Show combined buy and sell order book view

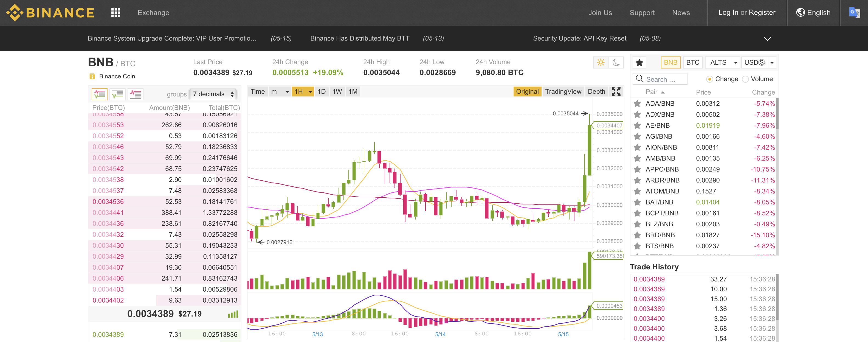[x=99, y=94]
